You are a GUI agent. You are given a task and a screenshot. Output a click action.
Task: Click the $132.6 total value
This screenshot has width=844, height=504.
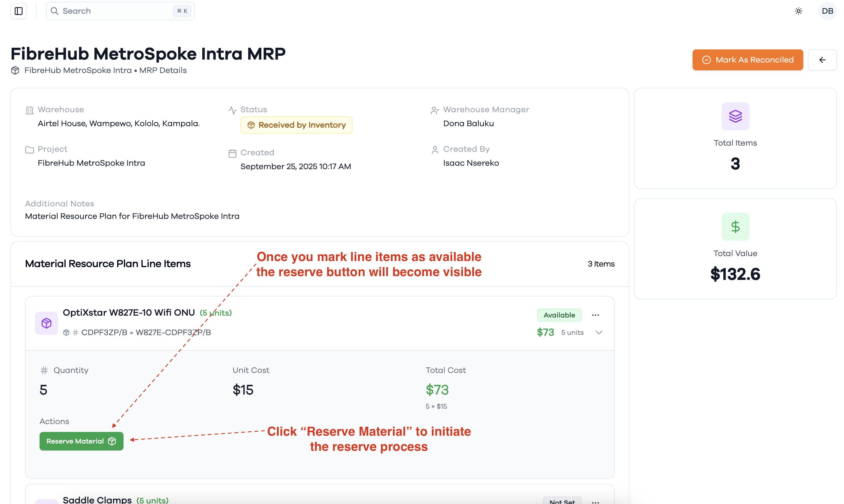[x=735, y=274]
